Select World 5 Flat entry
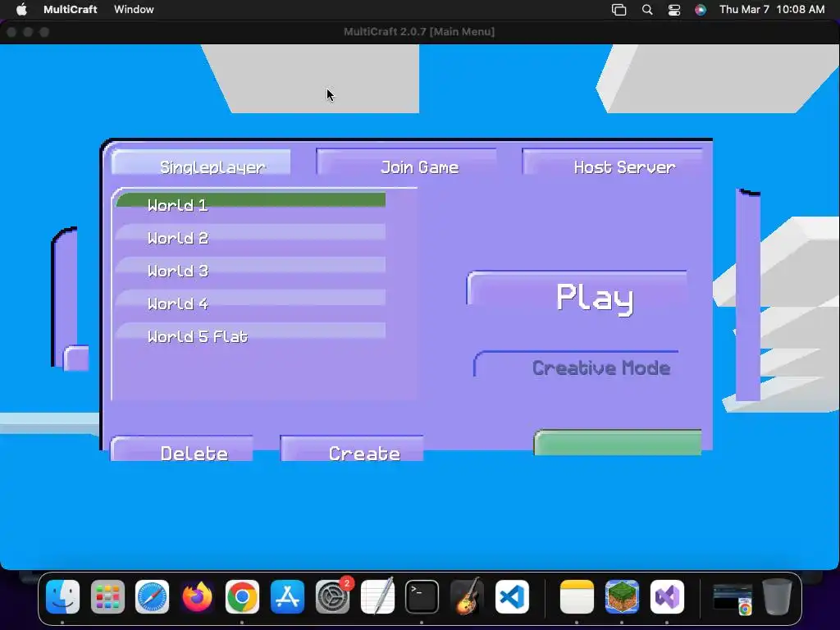Image resolution: width=840 pixels, height=630 pixels. pos(251,335)
